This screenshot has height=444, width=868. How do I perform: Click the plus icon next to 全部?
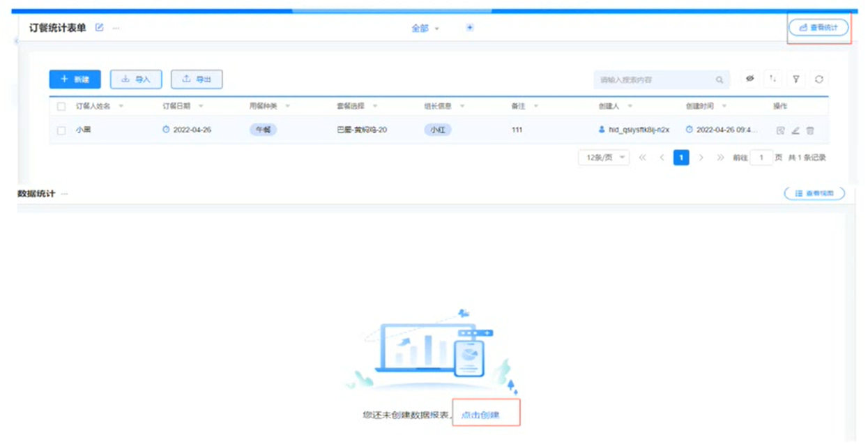[x=470, y=28]
